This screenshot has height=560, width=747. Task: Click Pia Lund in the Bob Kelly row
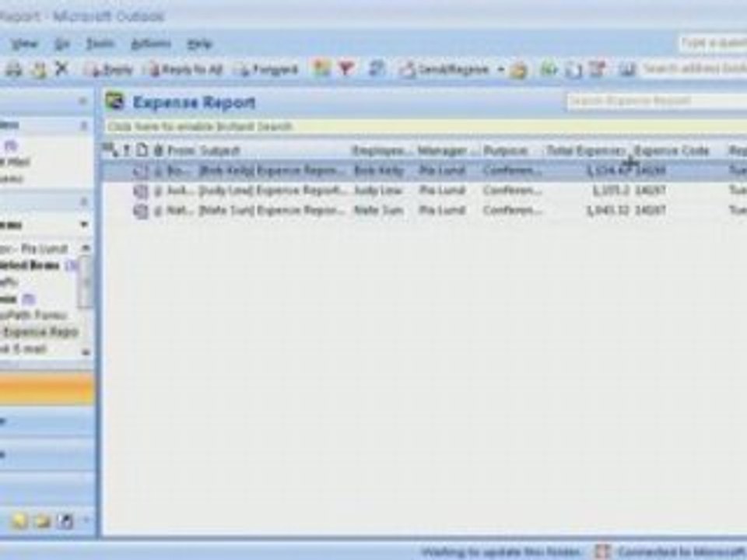442,170
